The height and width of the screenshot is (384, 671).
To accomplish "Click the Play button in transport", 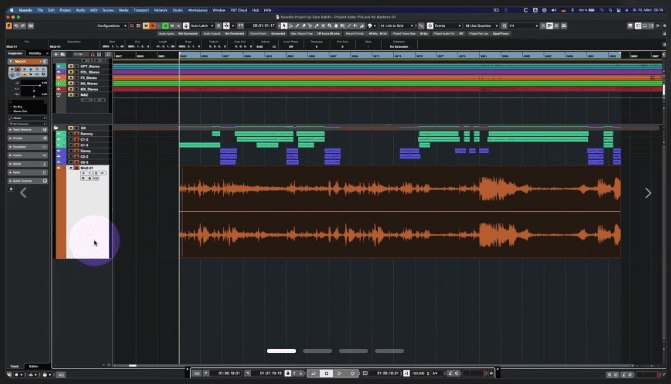I will [339, 373].
